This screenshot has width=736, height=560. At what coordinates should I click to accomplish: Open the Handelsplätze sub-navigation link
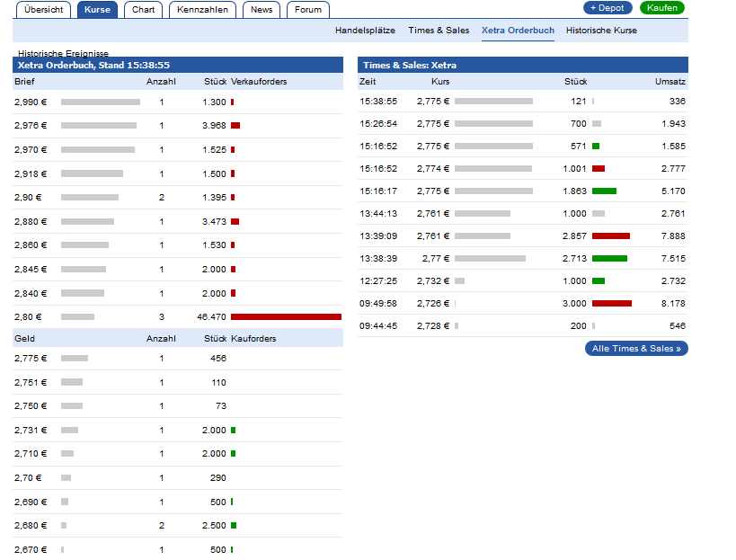(x=365, y=31)
